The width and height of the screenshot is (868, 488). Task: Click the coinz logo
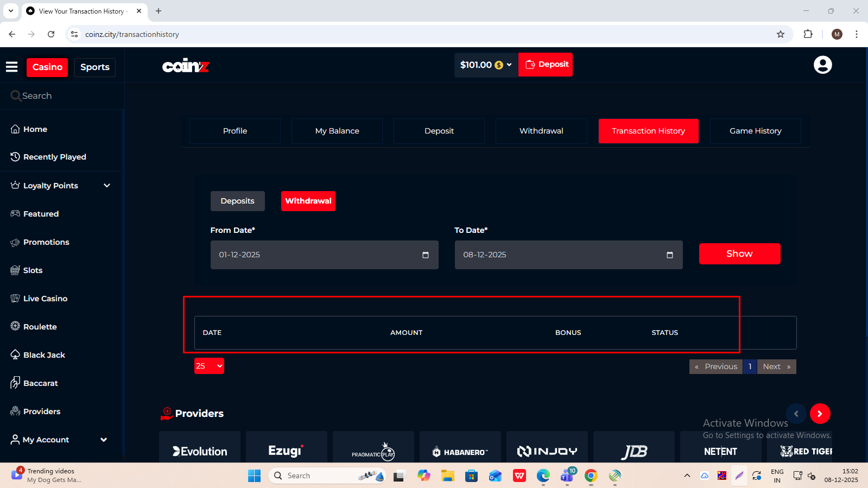click(186, 66)
